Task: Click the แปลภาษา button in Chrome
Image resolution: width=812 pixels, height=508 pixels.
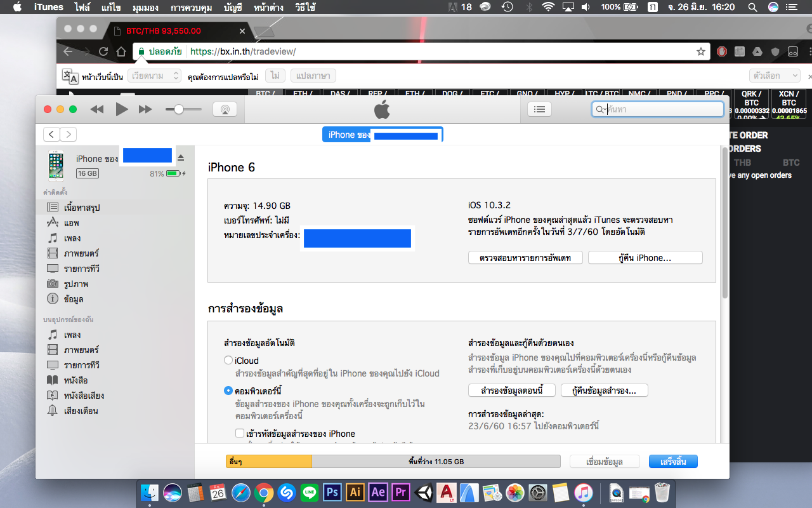Action: [313, 76]
